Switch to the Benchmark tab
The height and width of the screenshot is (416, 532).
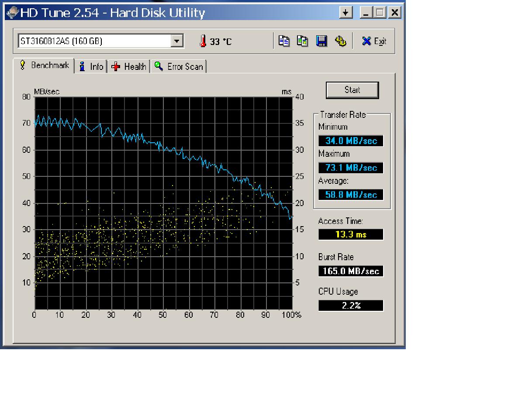44,65
